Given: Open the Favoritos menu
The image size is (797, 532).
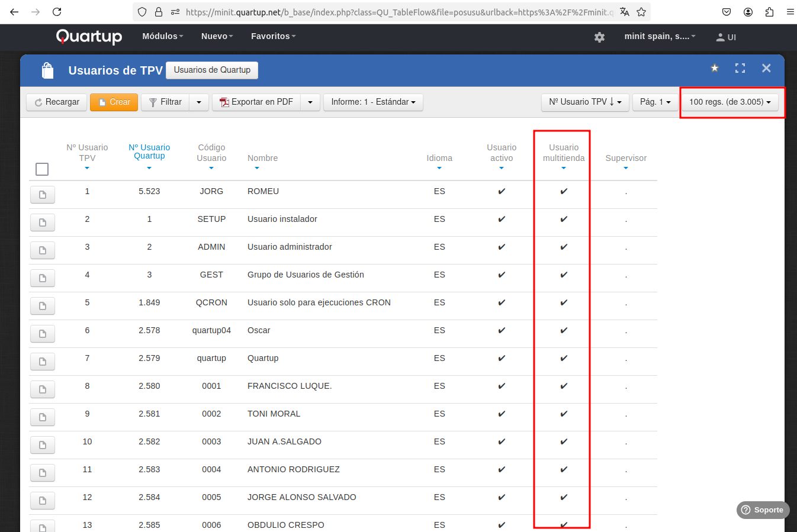Looking at the screenshot, I should (x=273, y=36).
